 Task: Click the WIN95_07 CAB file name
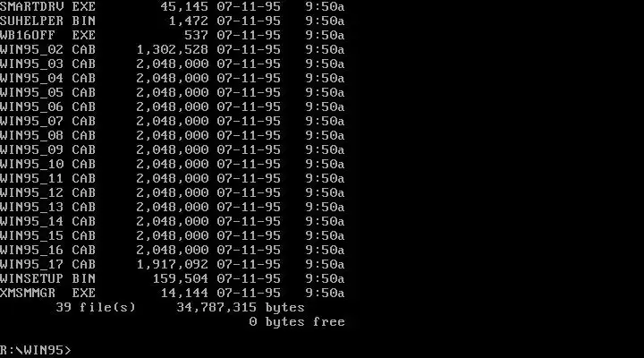coord(47,121)
